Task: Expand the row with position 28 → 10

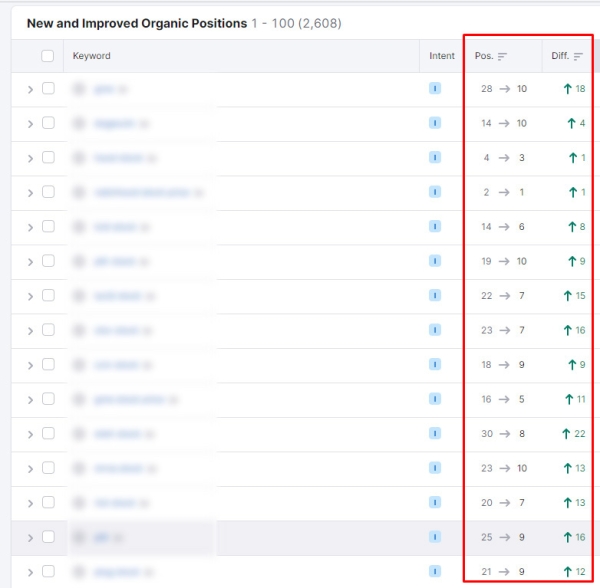Action: pyautogui.click(x=30, y=89)
